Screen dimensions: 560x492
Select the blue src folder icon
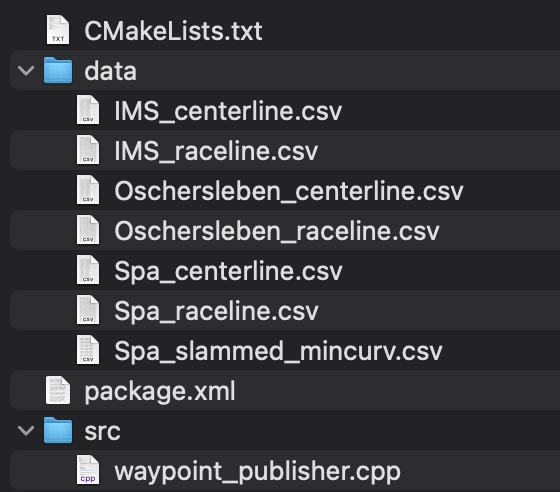[58, 430]
